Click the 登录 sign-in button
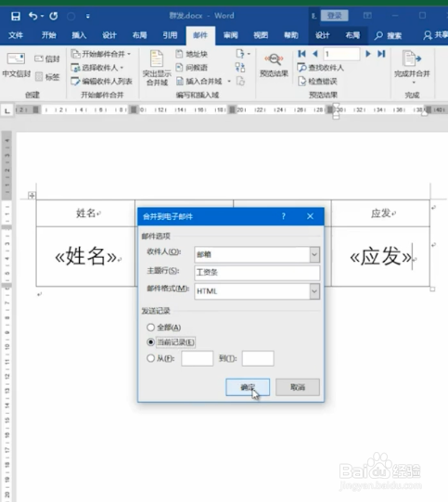 (x=335, y=16)
